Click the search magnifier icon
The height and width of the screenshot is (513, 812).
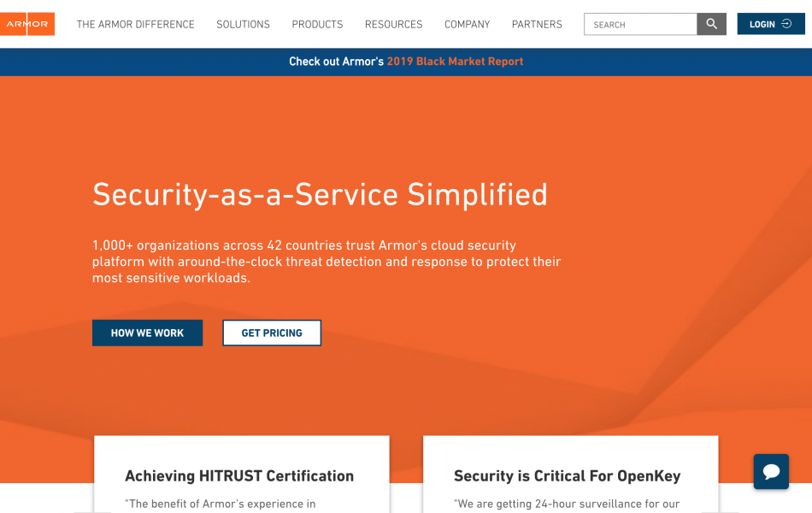click(x=711, y=24)
